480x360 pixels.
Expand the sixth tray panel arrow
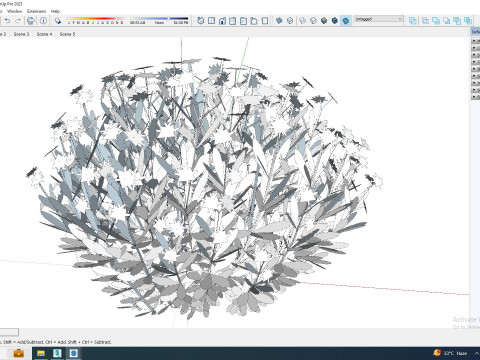coord(475,76)
